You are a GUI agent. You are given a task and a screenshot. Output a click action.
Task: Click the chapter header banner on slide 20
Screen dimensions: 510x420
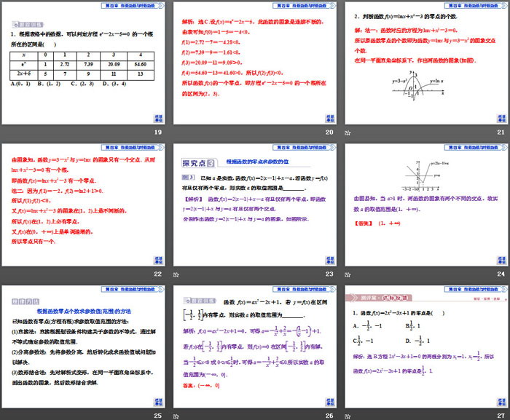click(305, 6)
